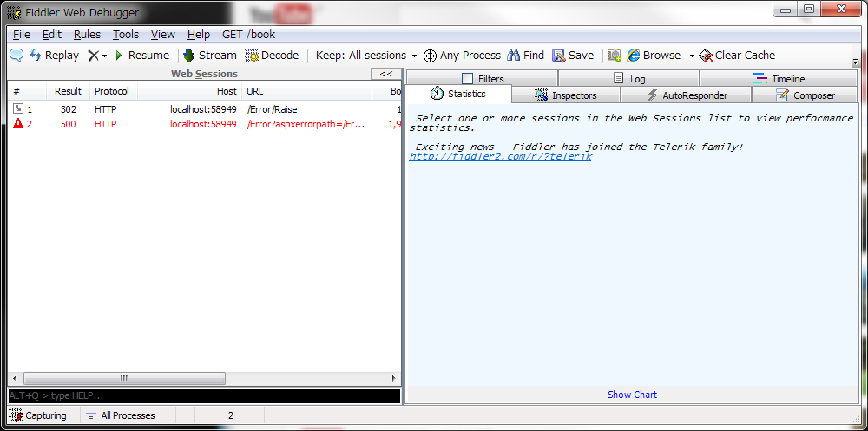Toggle Capturing in the status bar
This screenshot has width=868, height=431.
[x=37, y=415]
